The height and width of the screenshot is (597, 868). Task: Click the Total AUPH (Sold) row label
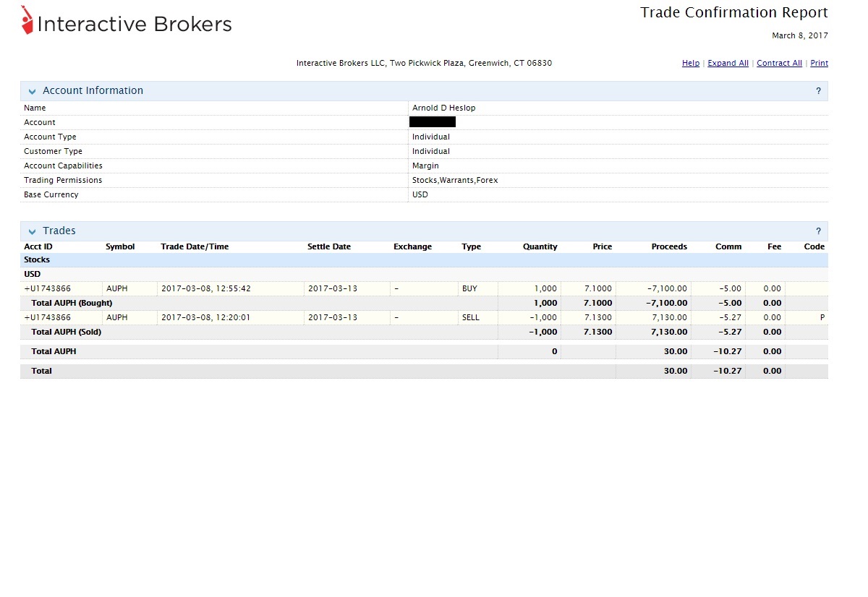click(67, 332)
